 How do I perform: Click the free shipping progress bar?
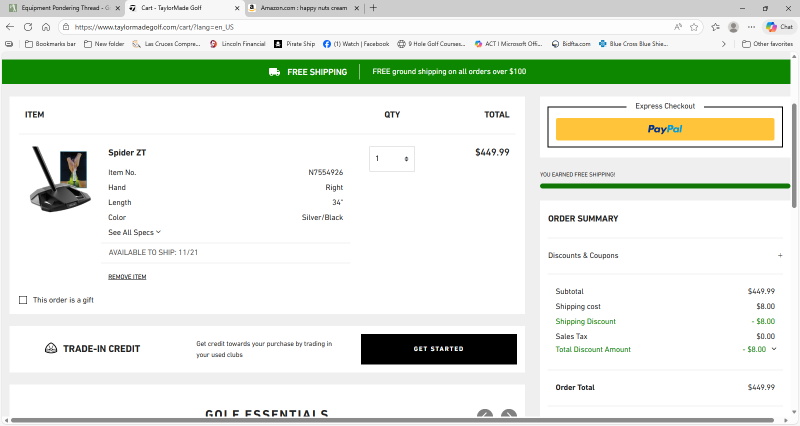(665, 185)
